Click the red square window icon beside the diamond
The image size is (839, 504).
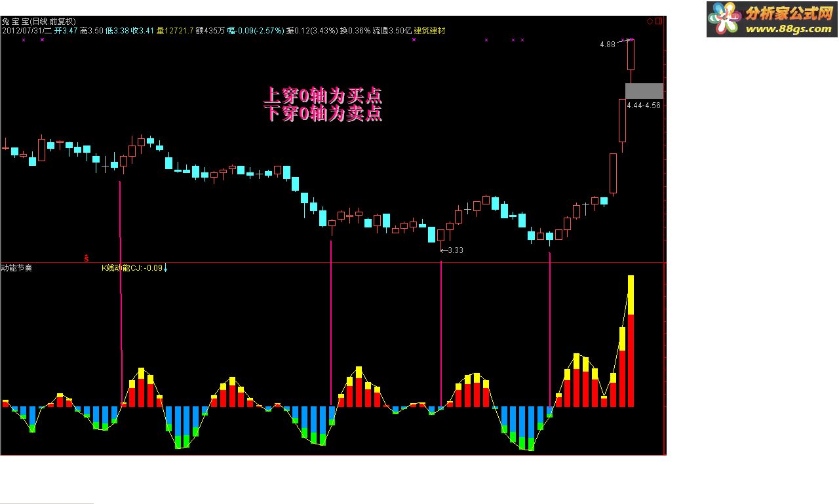(659, 21)
